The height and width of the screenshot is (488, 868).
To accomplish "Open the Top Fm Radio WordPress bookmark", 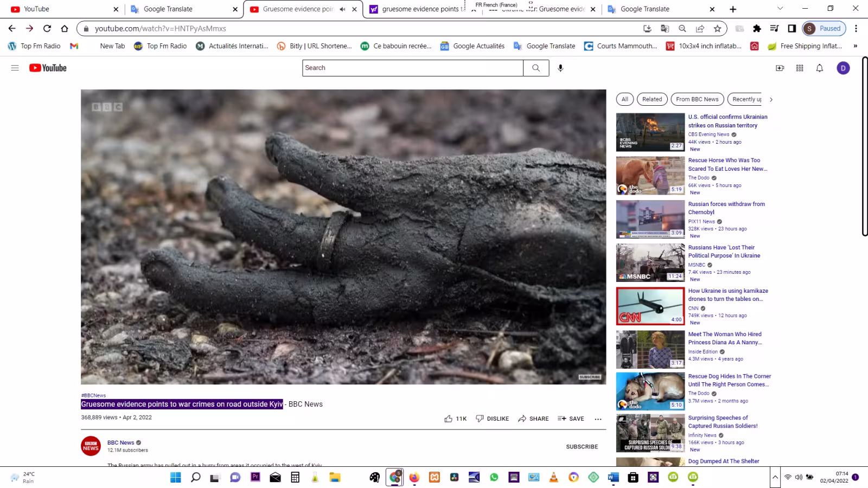I will 34,46.
